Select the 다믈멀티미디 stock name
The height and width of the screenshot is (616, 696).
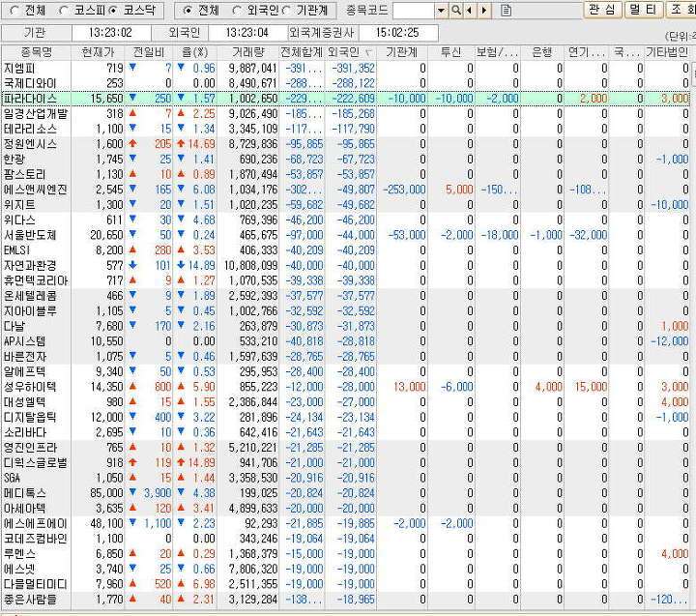coord(36,584)
